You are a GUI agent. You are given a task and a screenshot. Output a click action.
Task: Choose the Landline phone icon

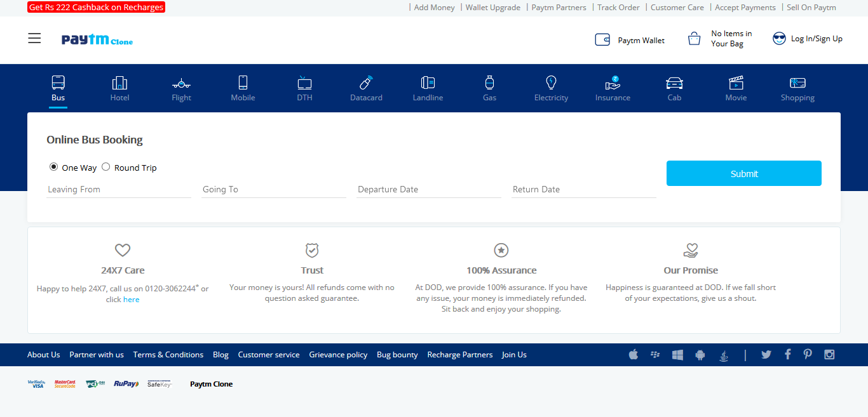click(x=428, y=83)
